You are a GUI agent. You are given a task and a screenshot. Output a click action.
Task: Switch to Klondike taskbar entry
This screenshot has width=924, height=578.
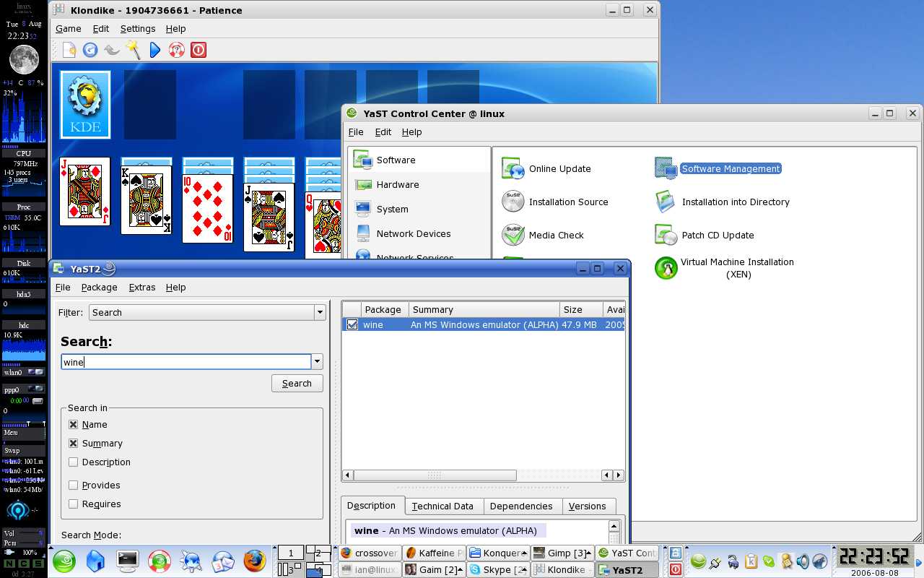562,570
